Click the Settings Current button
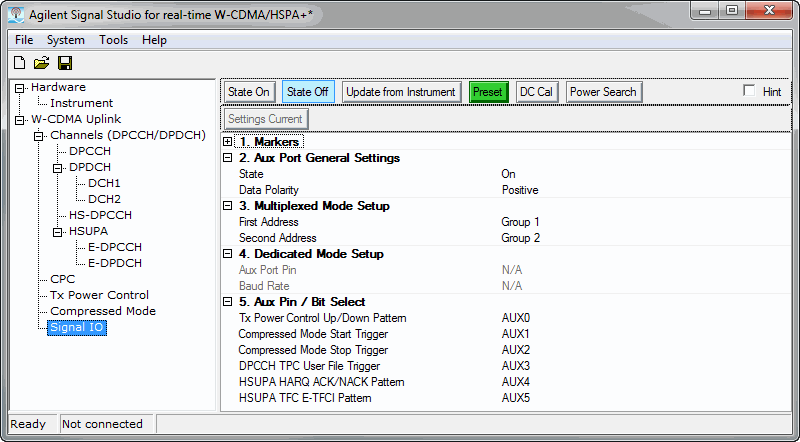 (265, 119)
